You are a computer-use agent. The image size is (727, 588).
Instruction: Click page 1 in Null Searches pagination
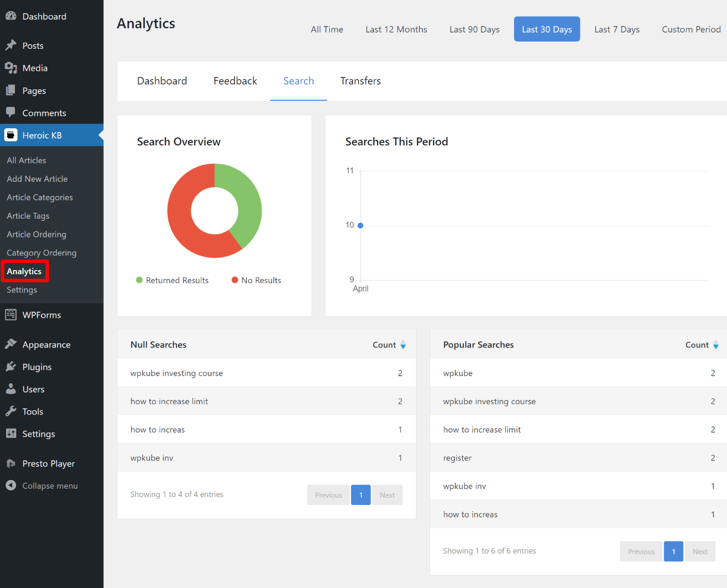pyautogui.click(x=361, y=495)
